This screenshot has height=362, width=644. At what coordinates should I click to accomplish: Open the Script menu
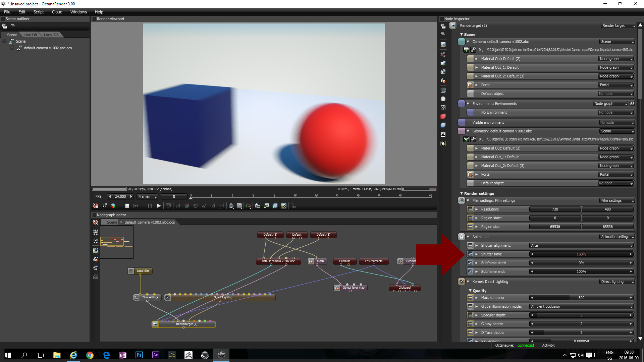39,12
